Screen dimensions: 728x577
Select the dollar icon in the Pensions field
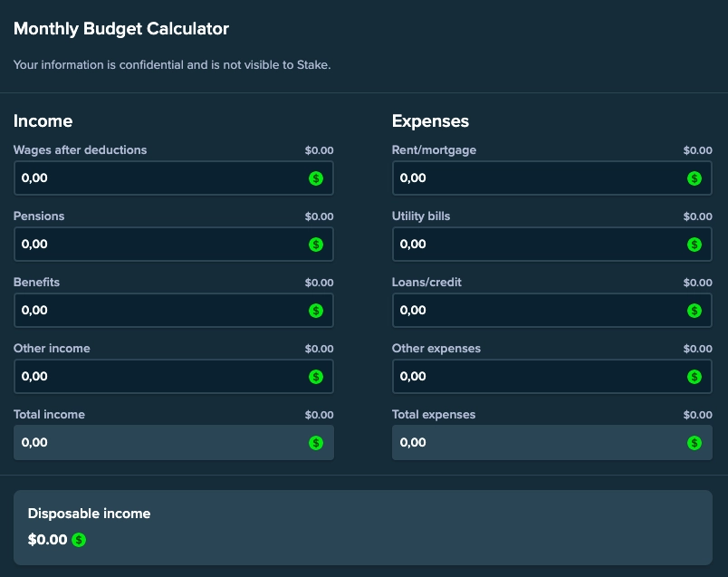coord(315,244)
